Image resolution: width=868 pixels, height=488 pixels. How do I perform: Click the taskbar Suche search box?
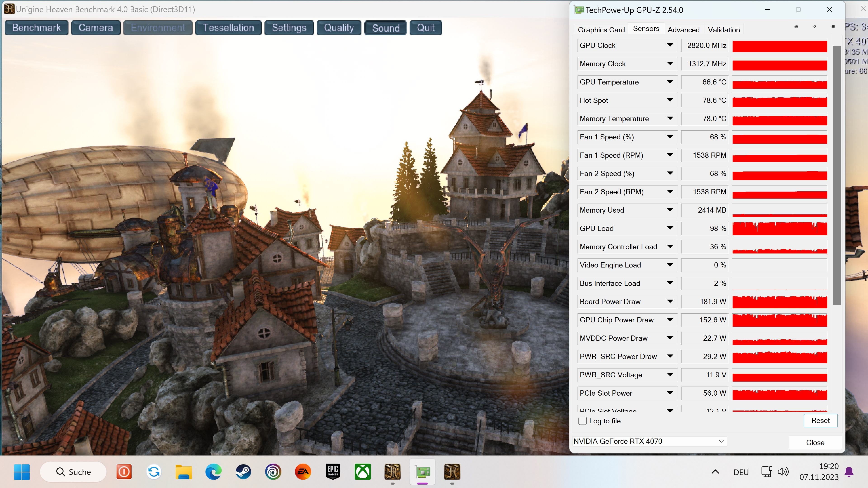click(73, 472)
